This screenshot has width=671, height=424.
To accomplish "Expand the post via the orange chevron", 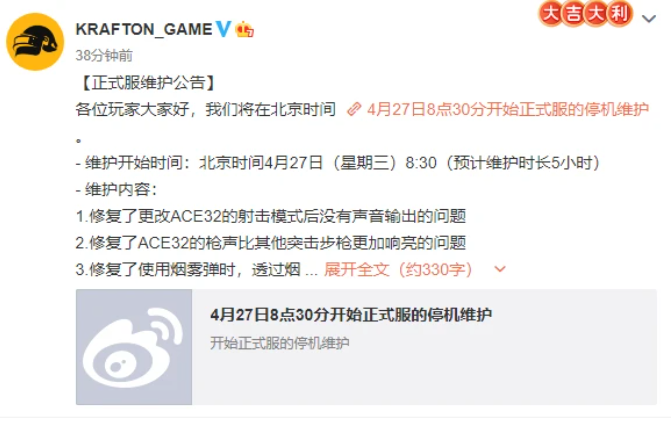I will [x=500, y=269].
